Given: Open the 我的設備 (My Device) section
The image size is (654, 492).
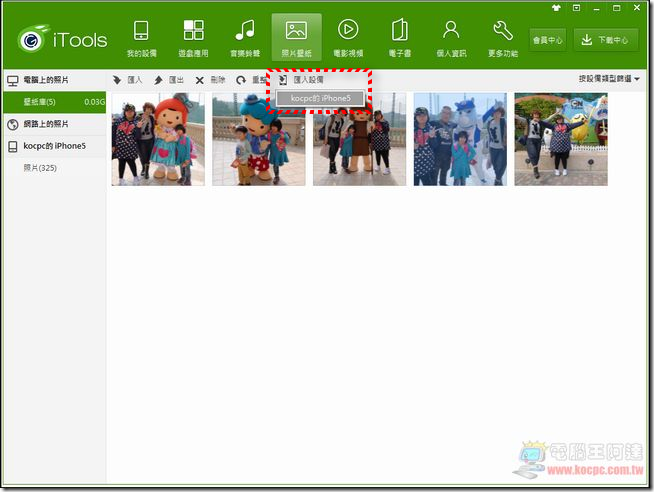Looking at the screenshot, I should click(141, 39).
